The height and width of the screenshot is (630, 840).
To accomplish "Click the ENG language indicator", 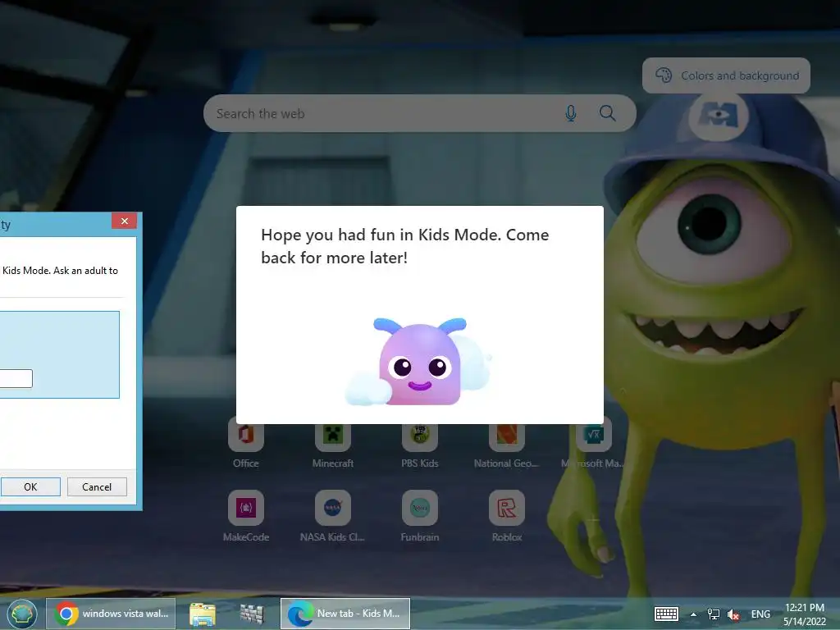I will click(x=760, y=614).
